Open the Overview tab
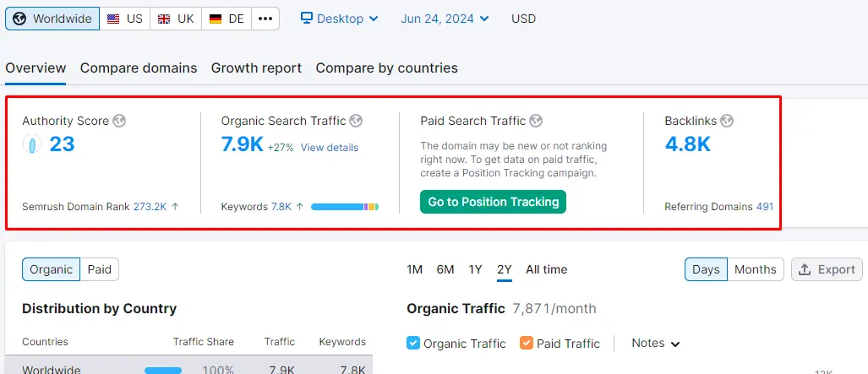Image resolution: width=868 pixels, height=374 pixels. pos(35,68)
